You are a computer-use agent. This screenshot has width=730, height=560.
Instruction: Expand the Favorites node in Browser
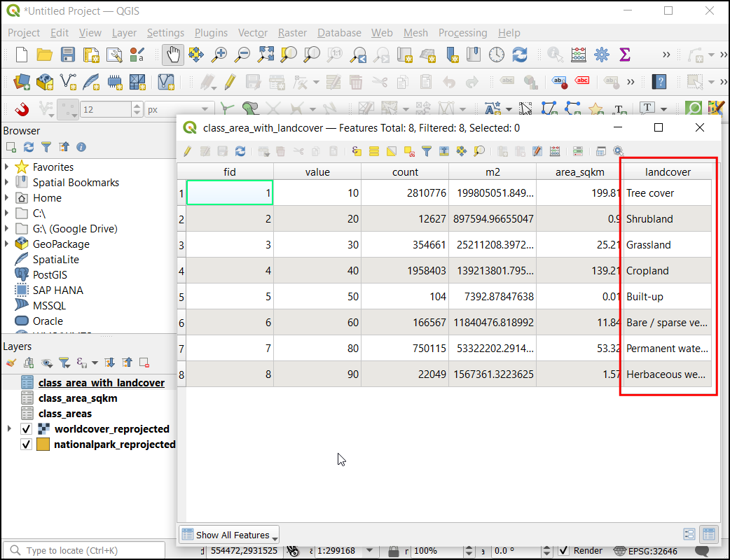click(x=7, y=167)
